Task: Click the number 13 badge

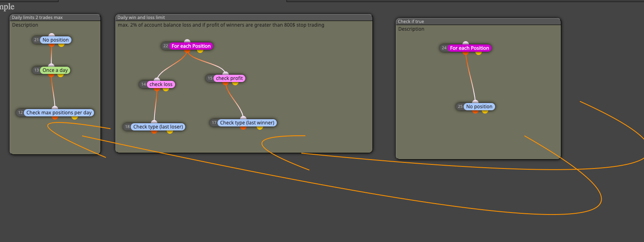Action: pos(37,70)
